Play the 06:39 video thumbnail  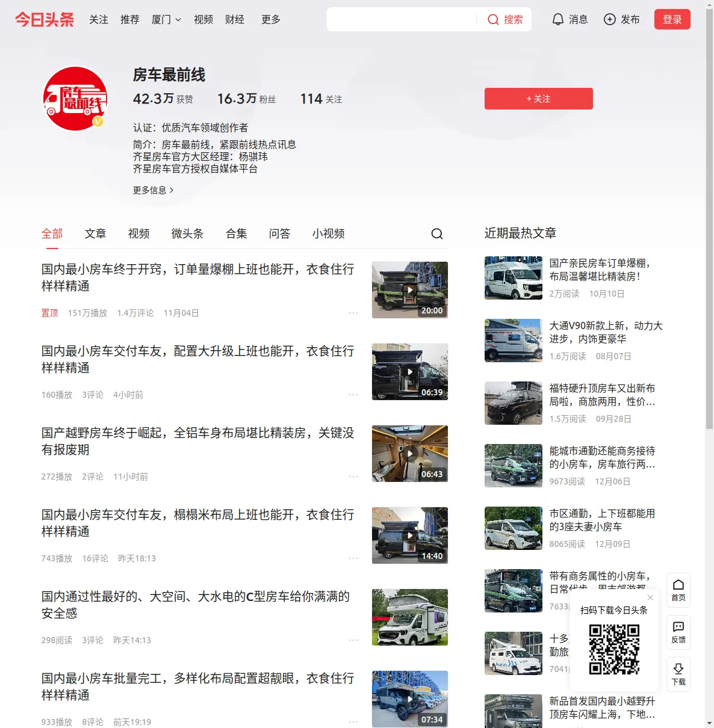[x=410, y=372]
